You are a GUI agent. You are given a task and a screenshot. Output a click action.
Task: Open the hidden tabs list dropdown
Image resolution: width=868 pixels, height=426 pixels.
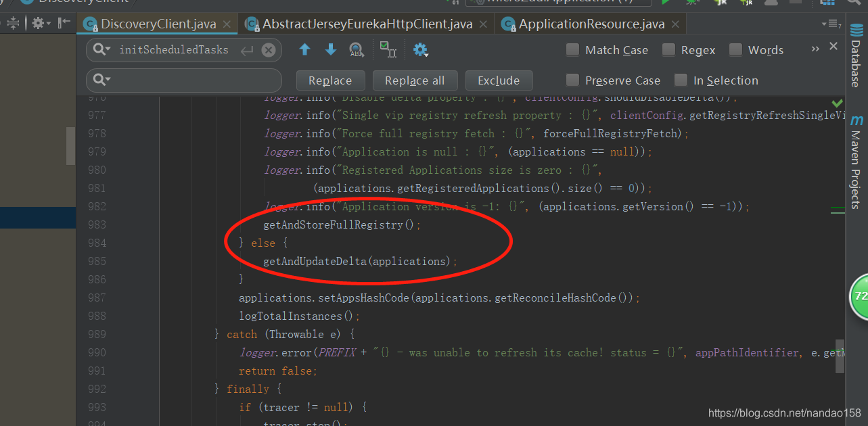pos(831,24)
